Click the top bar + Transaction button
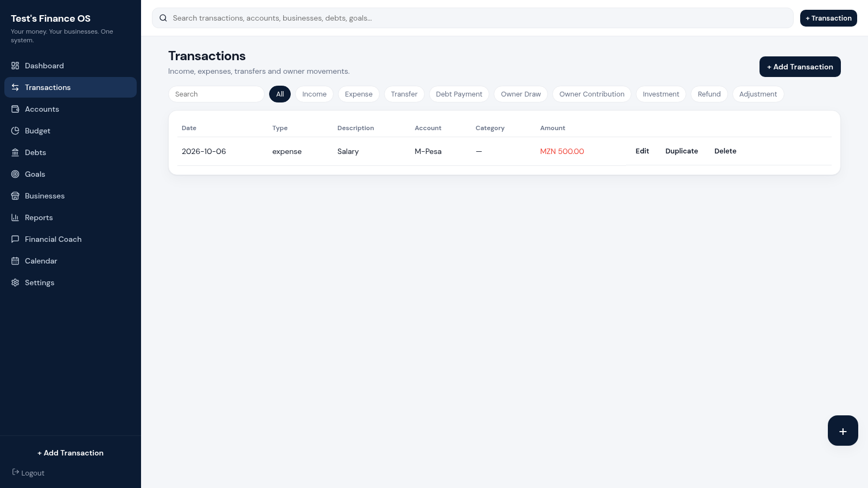This screenshot has height=488, width=868. coord(828,18)
